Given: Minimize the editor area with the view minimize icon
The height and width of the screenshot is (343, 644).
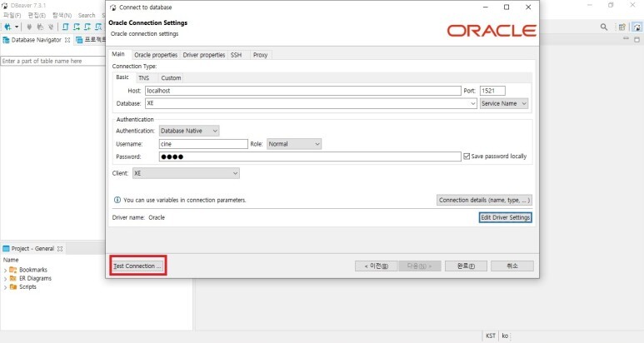Looking at the screenshot, I should click(626, 38).
